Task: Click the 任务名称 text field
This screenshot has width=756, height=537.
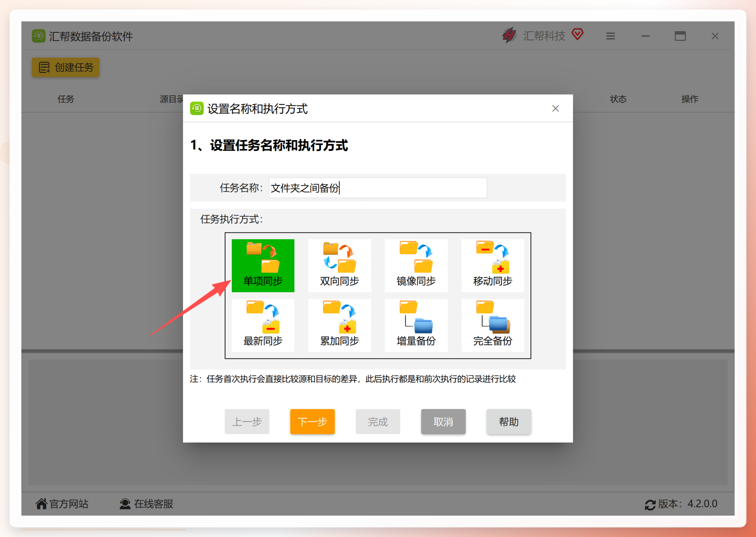Action: [x=378, y=188]
